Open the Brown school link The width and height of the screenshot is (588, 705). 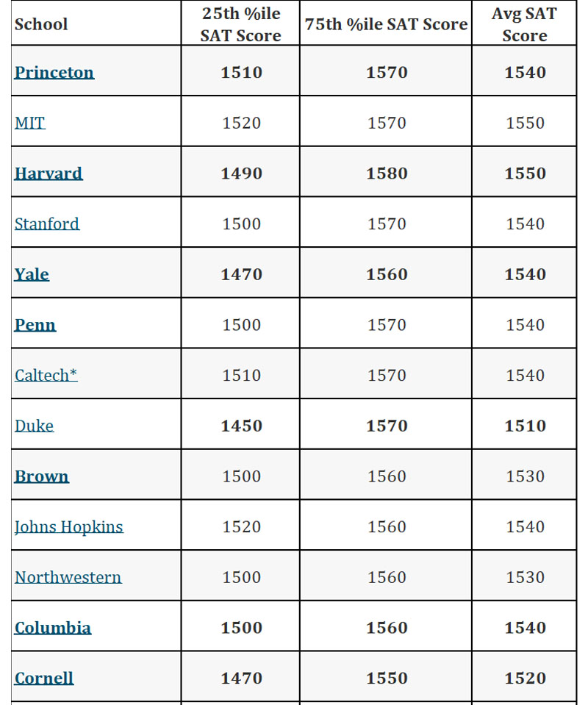pyautogui.click(x=42, y=476)
